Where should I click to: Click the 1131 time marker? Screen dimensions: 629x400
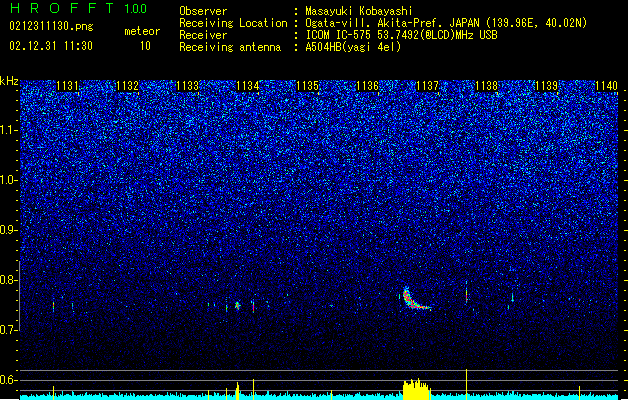click(67, 86)
